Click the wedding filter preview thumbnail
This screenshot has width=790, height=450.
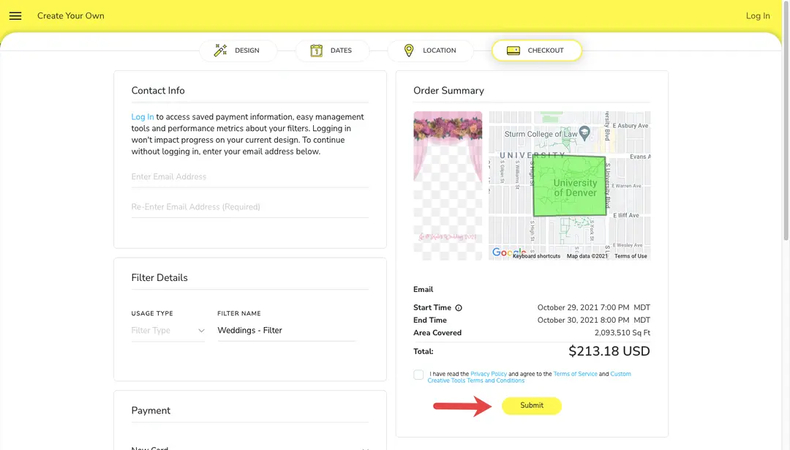448,185
